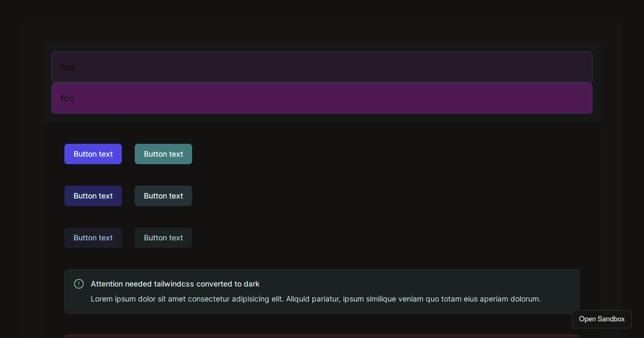Click the Open Sandbox button
644x338 pixels.
(x=602, y=319)
